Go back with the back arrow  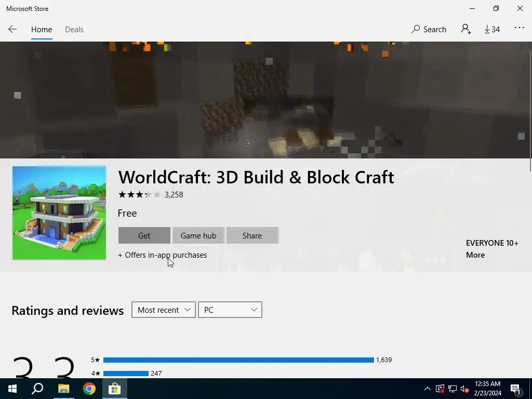coord(12,29)
